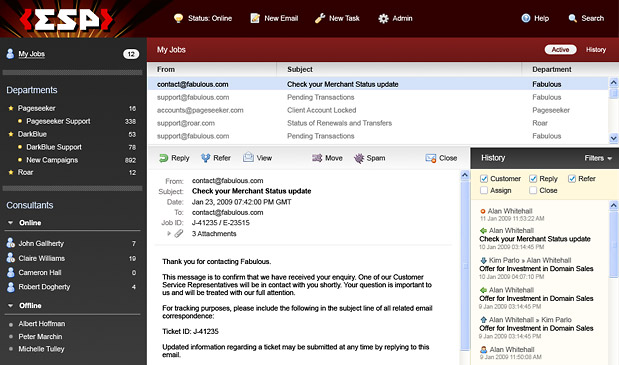Click the Search magnifier icon
The width and height of the screenshot is (619, 365).
(x=572, y=18)
